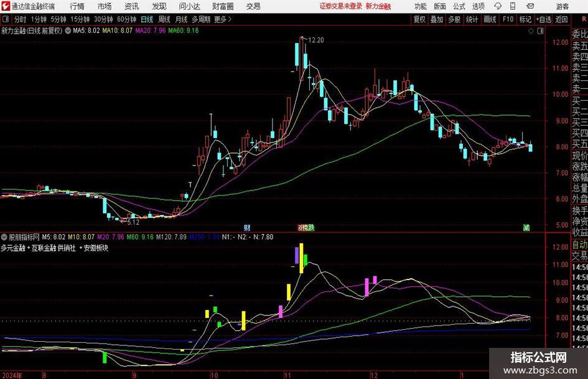Open the 交易 menu
Image resolution: width=588 pixels, height=379 pixels.
click(x=253, y=6)
